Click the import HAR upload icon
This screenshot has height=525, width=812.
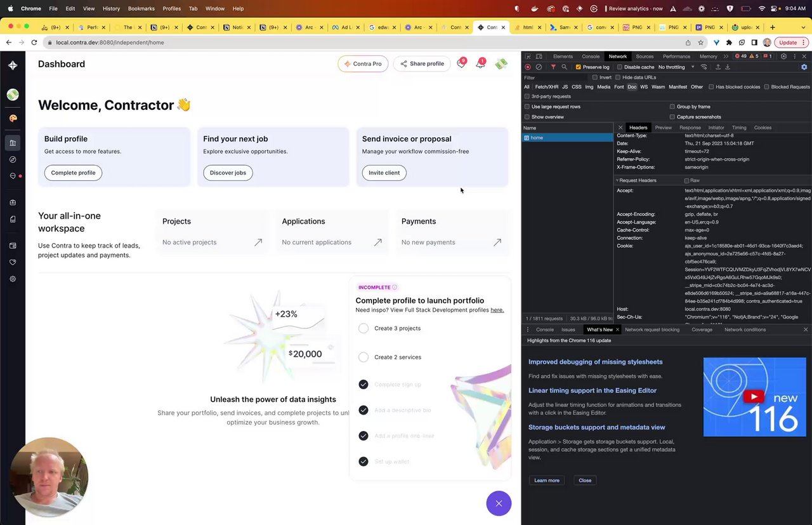718,67
